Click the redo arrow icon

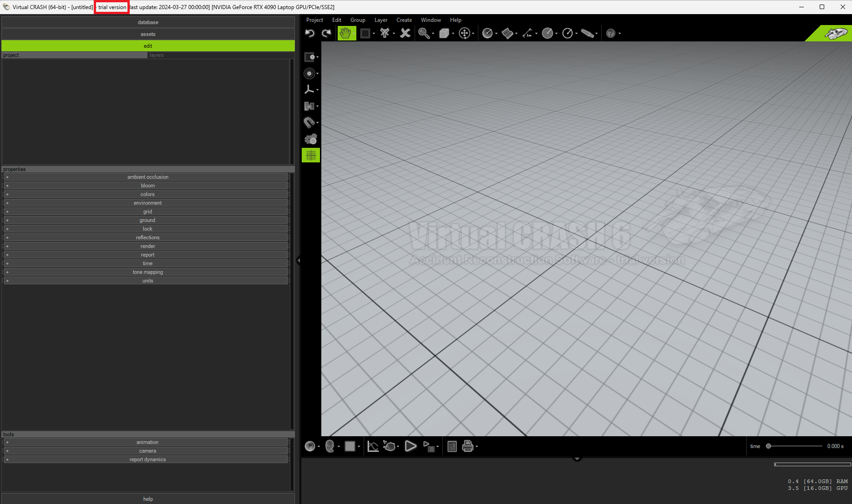coord(326,33)
